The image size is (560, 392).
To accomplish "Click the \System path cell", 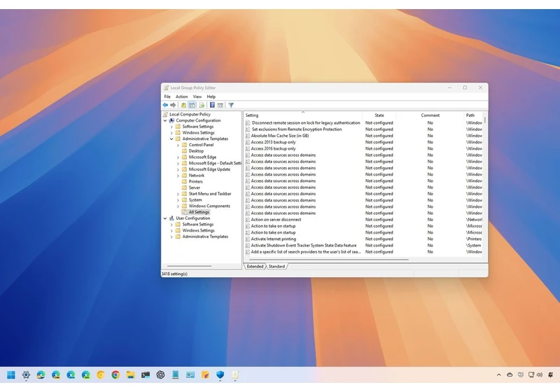I will 473,245.
